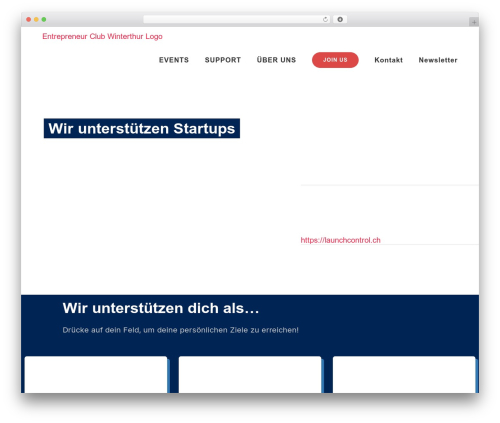Click the Entrepreneur Club Winterthur Logo link
Image resolution: width=500 pixels, height=423 pixels.
click(102, 36)
